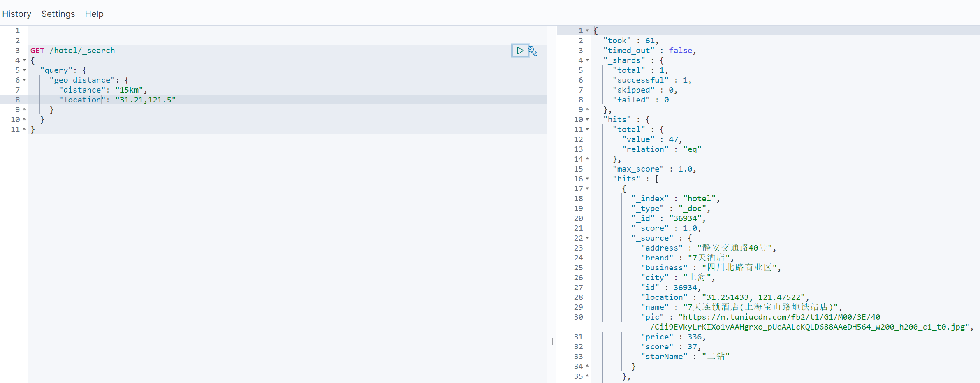Image resolution: width=980 pixels, height=383 pixels.
Task: Click the "failed" : 0 response line
Action: [640, 100]
